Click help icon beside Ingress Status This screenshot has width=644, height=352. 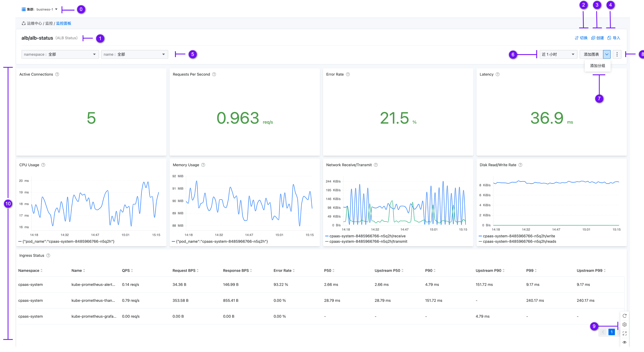pyautogui.click(x=48, y=255)
